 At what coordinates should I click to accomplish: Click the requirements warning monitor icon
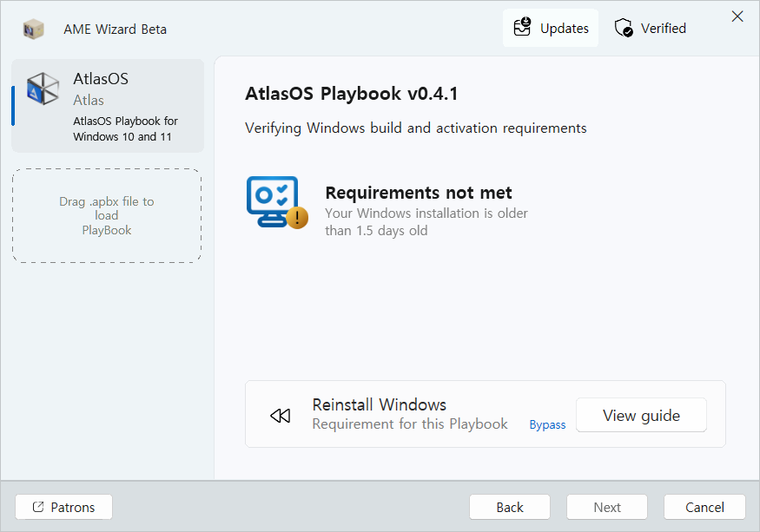pos(277,202)
